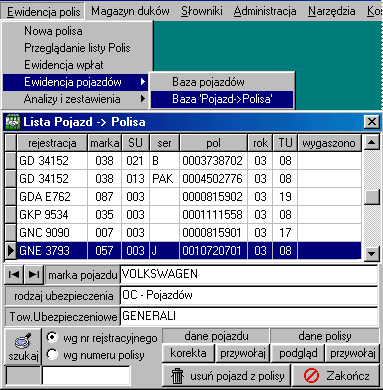Click marka cell 035
Viewport: 383px width, 390px height.
tap(105, 215)
